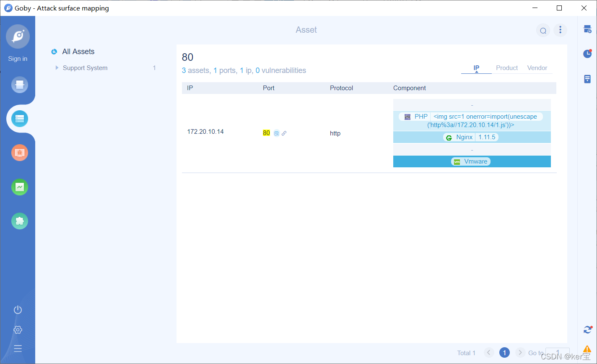
Task: Click the new scan task icon on right panel
Action: [x=588, y=29]
